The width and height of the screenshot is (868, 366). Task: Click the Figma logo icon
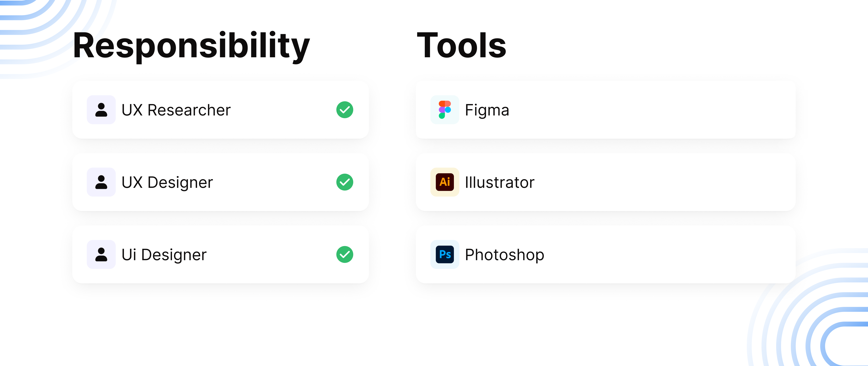click(444, 110)
